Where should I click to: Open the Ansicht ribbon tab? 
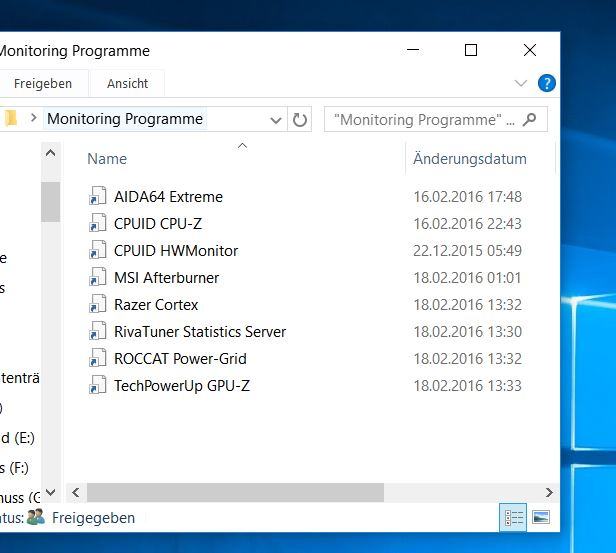[x=127, y=84]
